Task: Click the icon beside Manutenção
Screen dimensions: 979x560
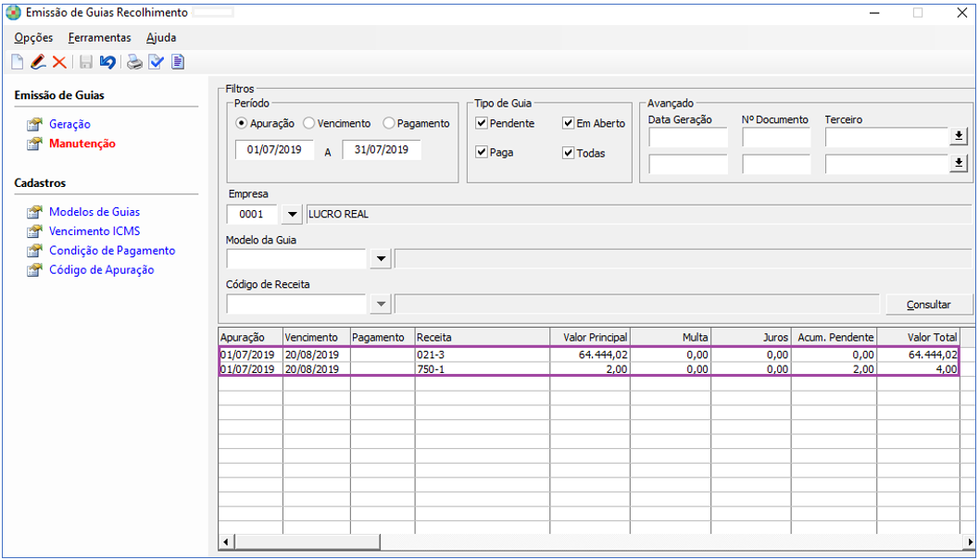Action: (x=35, y=143)
